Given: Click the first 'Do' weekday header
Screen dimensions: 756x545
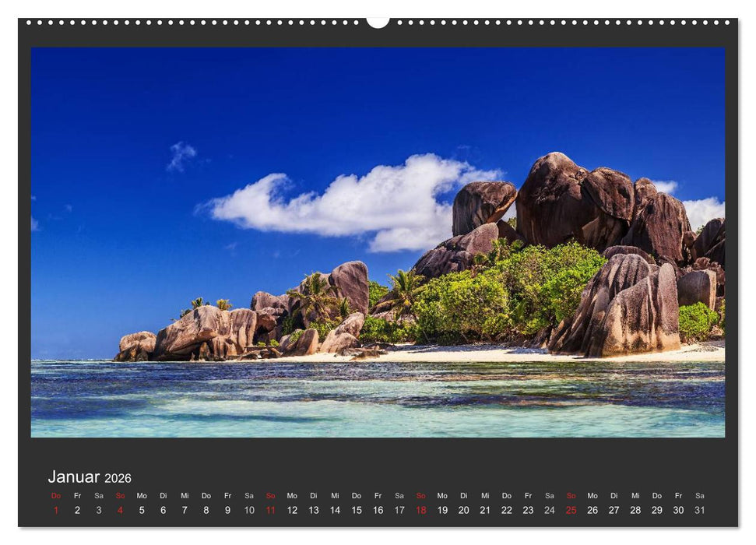Looking at the screenshot, I should coord(56,495).
